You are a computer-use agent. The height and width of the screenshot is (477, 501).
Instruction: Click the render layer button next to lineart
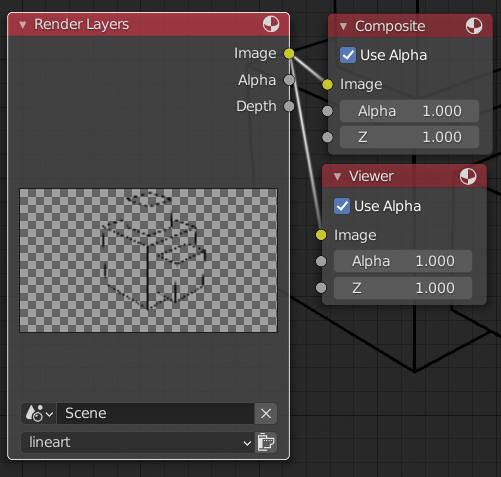pyautogui.click(x=266, y=443)
